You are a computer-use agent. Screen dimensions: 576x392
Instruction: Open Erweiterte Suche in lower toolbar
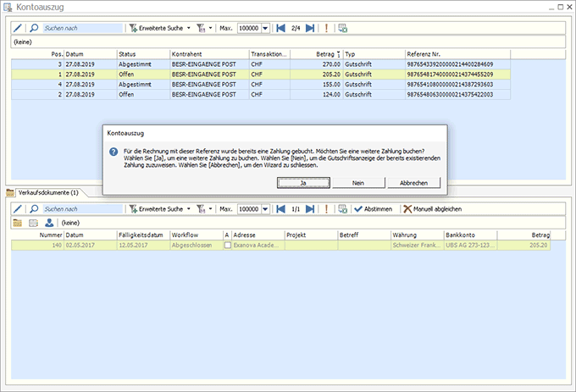click(156, 209)
